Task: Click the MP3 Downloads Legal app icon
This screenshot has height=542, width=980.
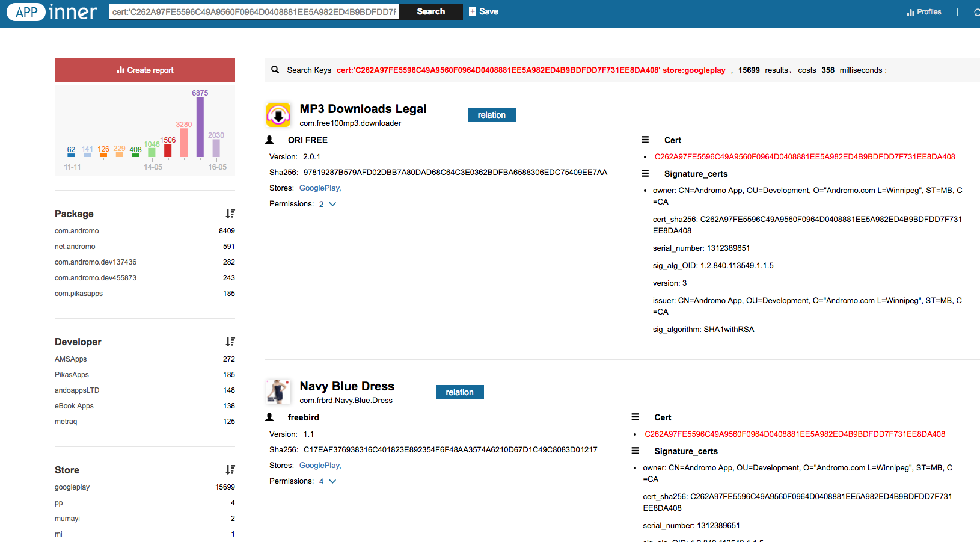Action: (278, 114)
